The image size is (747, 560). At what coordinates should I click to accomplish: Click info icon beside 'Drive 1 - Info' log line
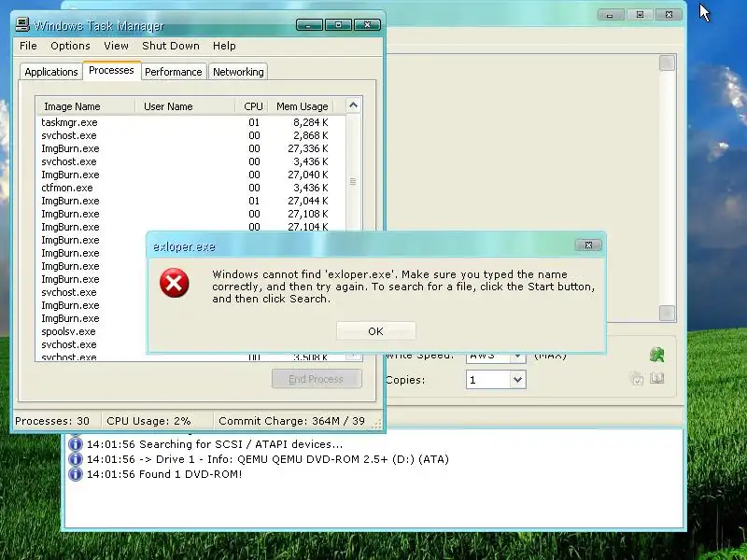coord(76,459)
